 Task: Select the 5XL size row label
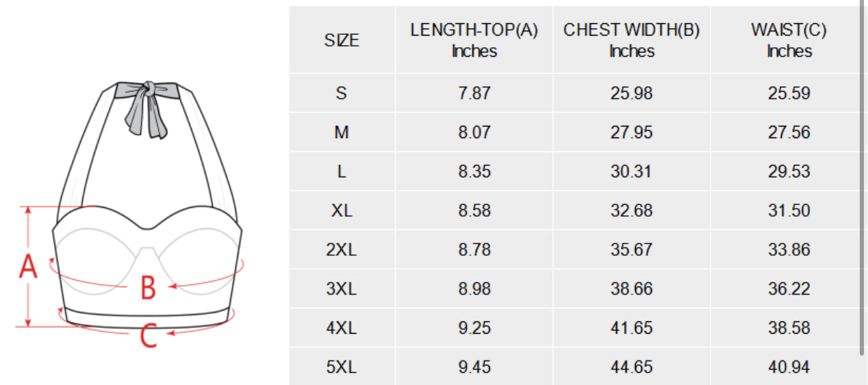342,367
